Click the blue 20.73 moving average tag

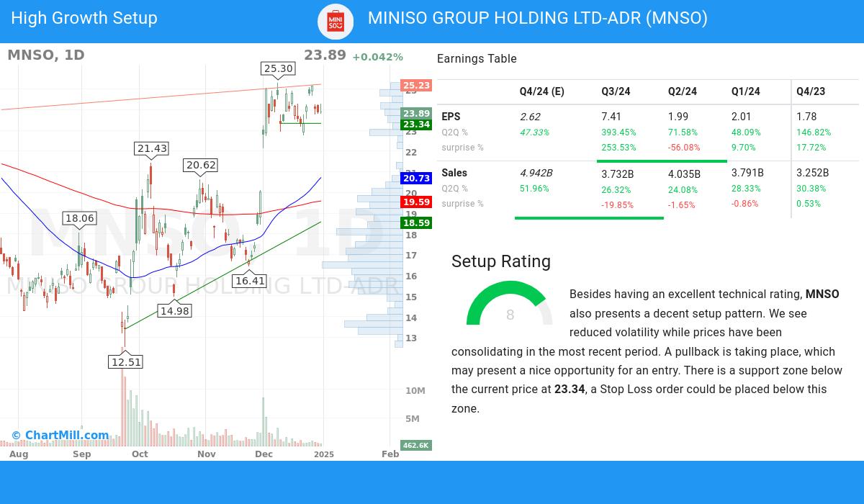[x=416, y=178]
